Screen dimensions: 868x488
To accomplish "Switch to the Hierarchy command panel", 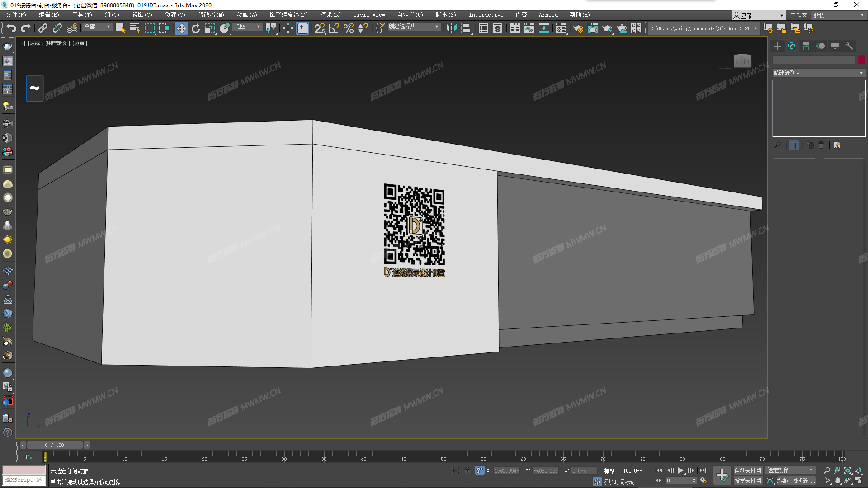I will tap(806, 46).
